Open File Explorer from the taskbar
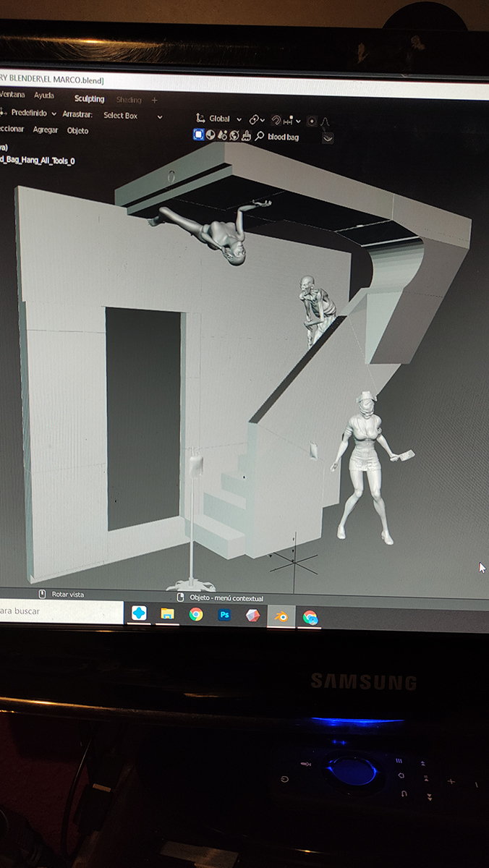Screen dimensions: 489x868 click(x=167, y=614)
